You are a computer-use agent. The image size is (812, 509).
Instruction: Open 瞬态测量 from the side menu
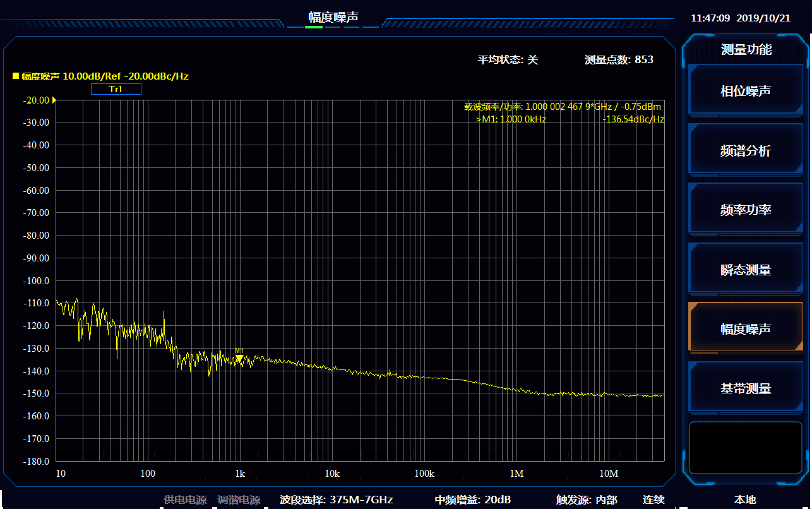pos(745,270)
